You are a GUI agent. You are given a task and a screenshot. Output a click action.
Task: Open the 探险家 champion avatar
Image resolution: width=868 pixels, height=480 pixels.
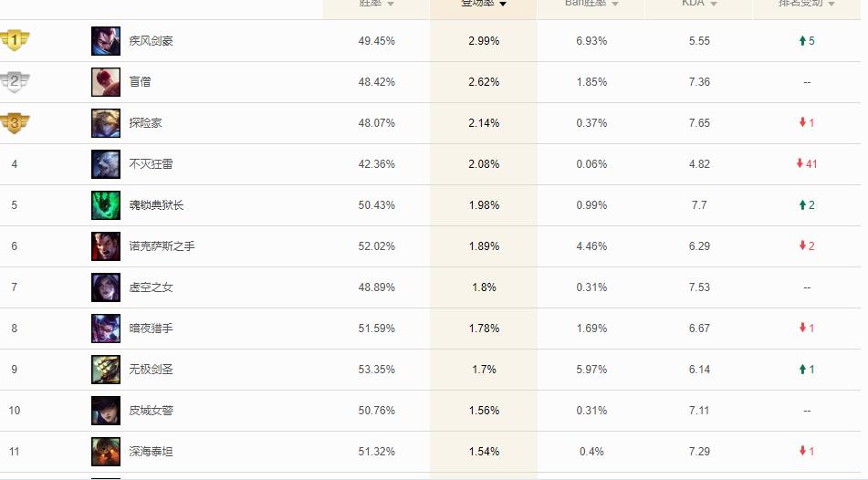(x=106, y=123)
